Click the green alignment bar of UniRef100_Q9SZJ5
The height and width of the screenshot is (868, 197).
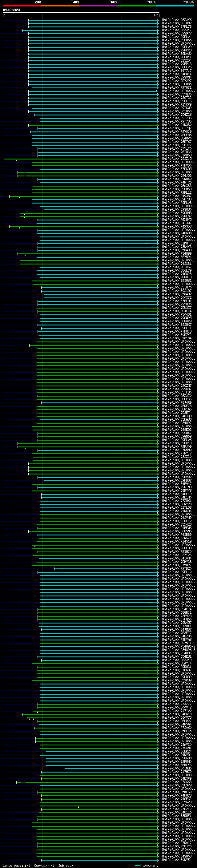tap(81, 159)
